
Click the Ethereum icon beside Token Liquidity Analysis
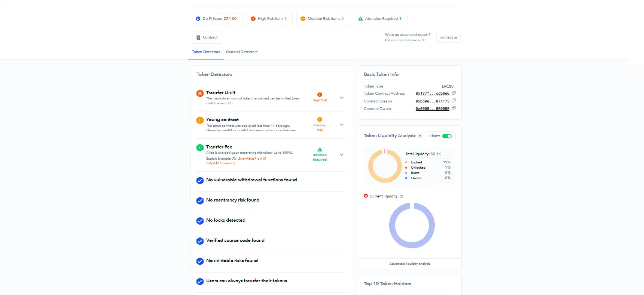point(420,136)
